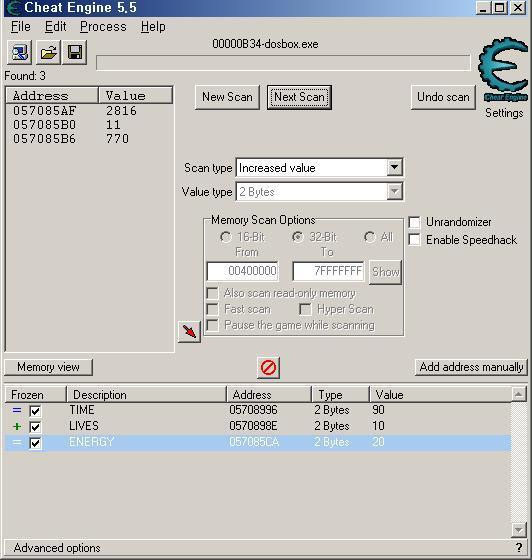Select the TIME description entry
This screenshot has width=532, height=560.
tap(82, 410)
